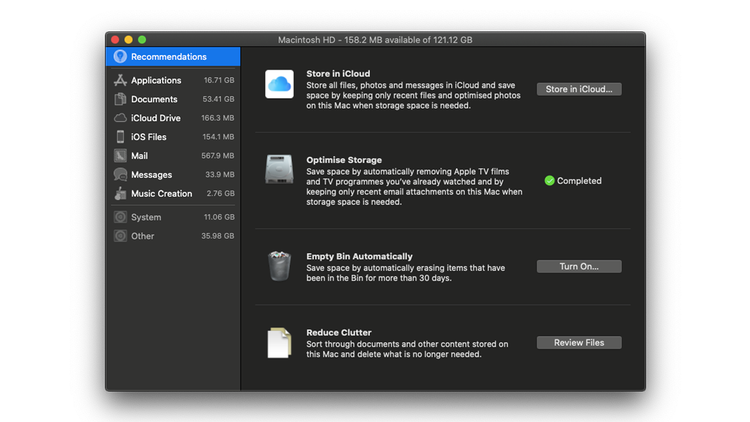Close the window with the red button
Viewport: 750px width, 422px height.
click(115, 40)
